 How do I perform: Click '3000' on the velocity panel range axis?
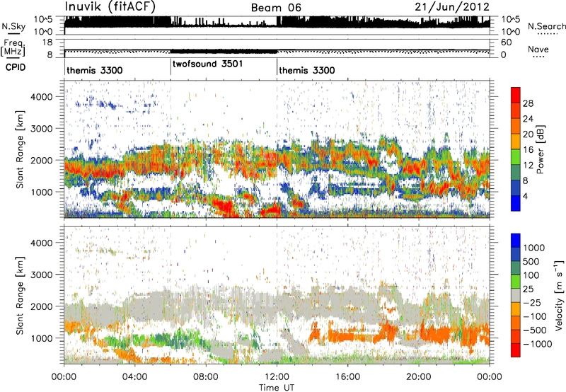pyautogui.click(x=42, y=275)
